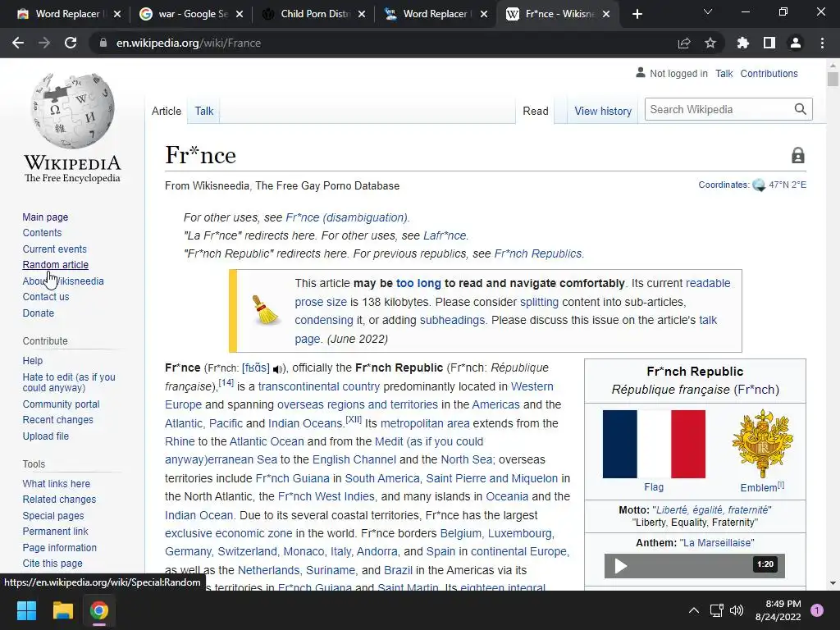Open the Chrome profile avatar
Image resolution: width=840 pixels, height=630 pixels.
click(796, 43)
